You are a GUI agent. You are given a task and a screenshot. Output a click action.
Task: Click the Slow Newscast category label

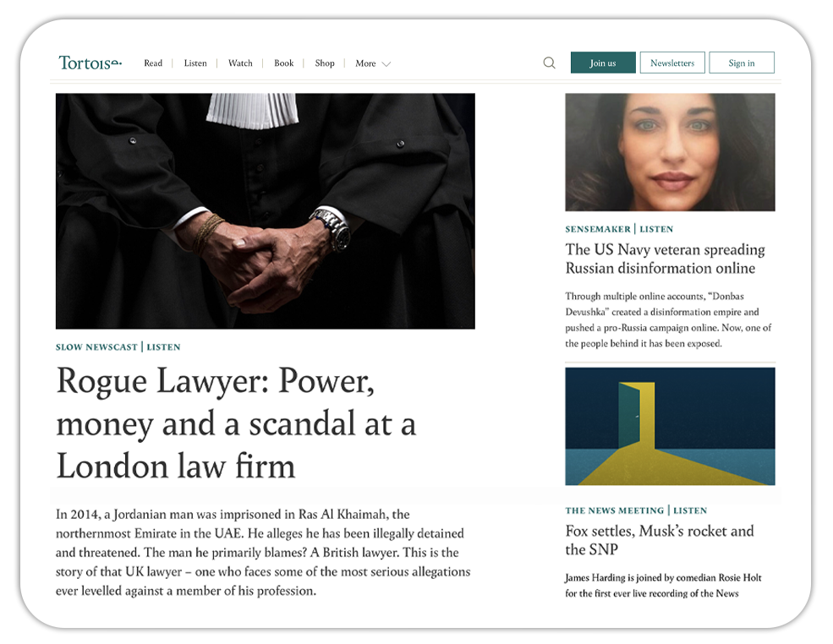96,347
